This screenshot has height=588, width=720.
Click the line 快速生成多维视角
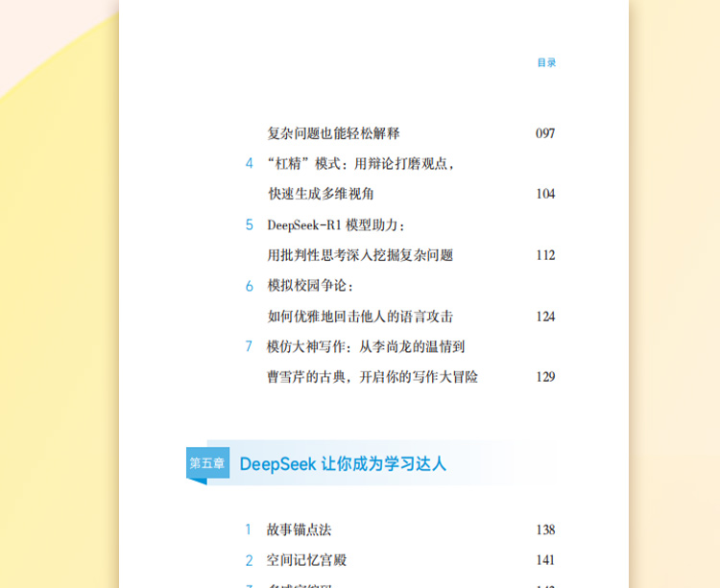[x=321, y=194]
